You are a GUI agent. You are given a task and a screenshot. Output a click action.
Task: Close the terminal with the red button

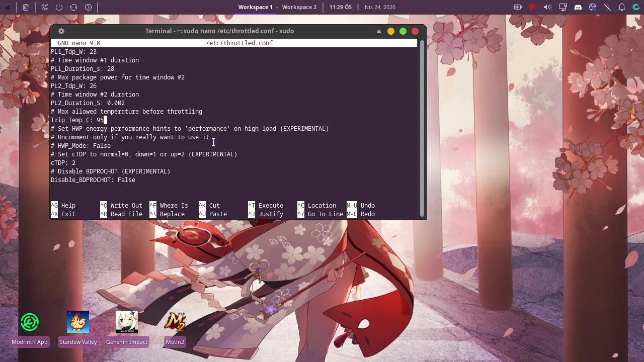point(415,31)
